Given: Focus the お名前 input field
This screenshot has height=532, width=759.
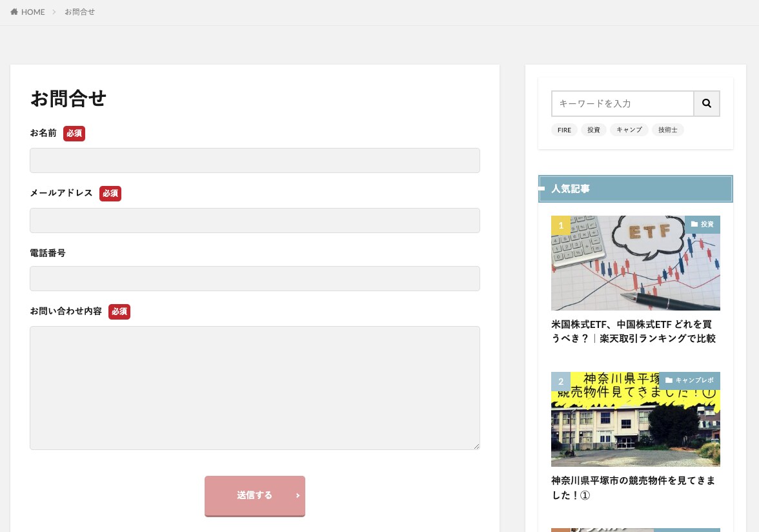Looking at the screenshot, I should [x=254, y=160].
